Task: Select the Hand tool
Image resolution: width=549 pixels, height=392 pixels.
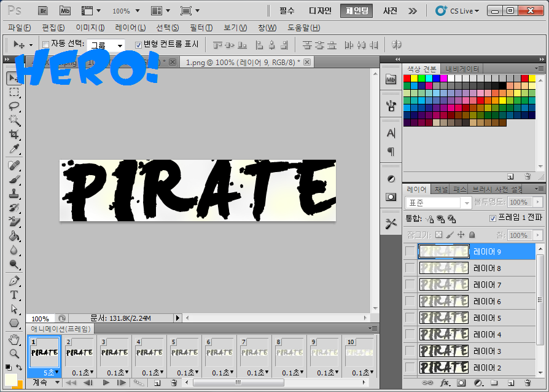Action: pyautogui.click(x=14, y=339)
